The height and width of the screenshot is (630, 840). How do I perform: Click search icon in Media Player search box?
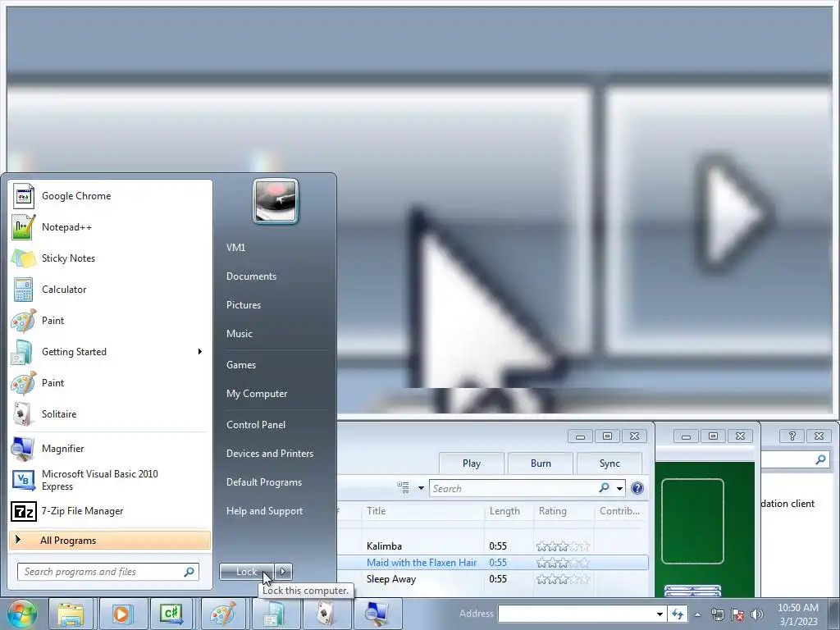[x=604, y=488]
